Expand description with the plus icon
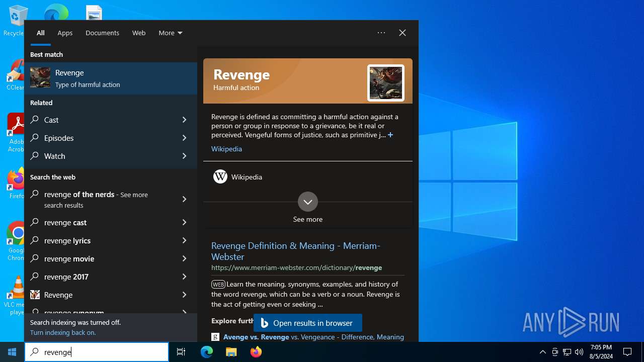 click(390, 135)
